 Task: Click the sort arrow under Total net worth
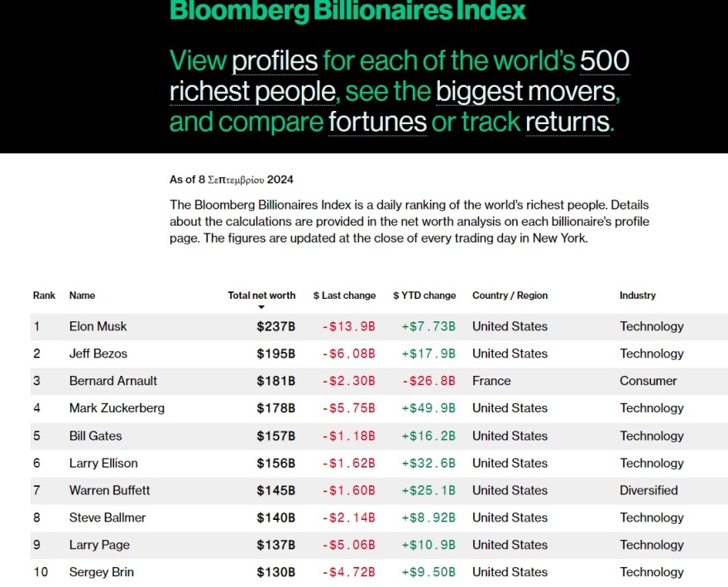pyautogui.click(x=261, y=307)
